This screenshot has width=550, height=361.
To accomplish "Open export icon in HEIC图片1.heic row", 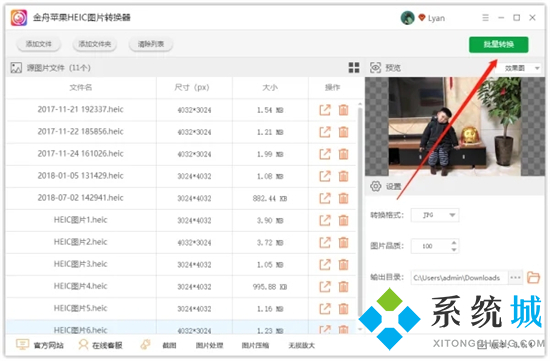I will (x=325, y=221).
